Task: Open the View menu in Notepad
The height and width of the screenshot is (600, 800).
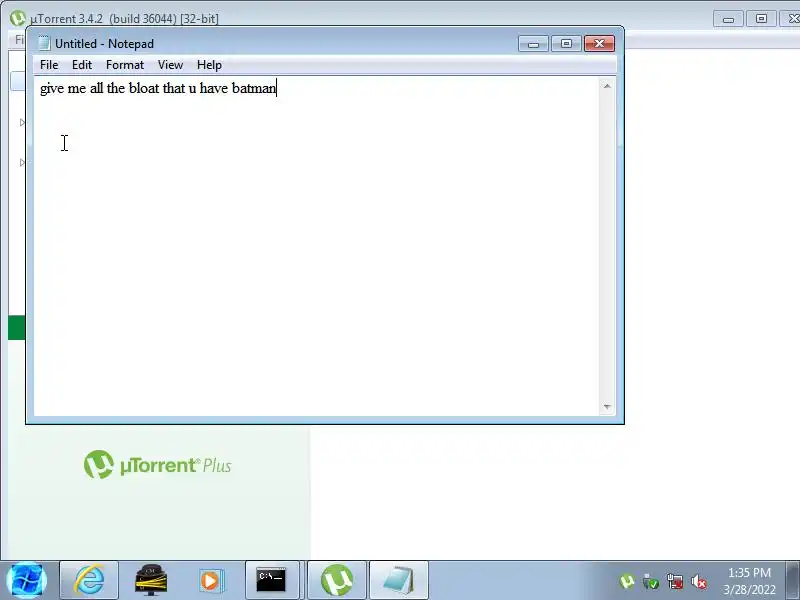Action: pos(170,65)
